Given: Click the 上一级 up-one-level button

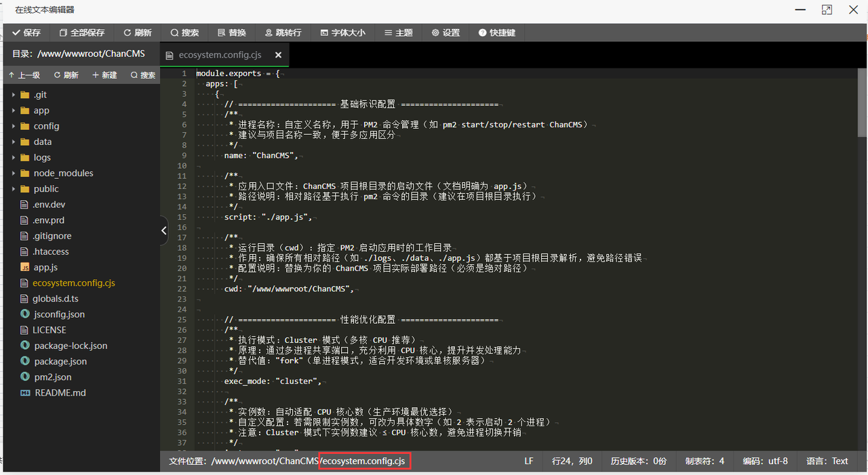Looking at the screenshot, I should pyautogui.click(x=24, y=75).
